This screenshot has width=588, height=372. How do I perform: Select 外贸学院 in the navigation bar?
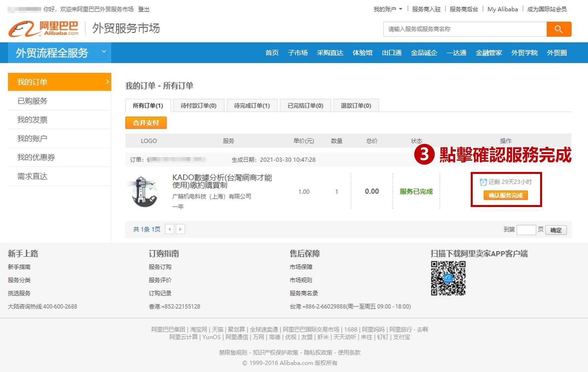point(524,53)
